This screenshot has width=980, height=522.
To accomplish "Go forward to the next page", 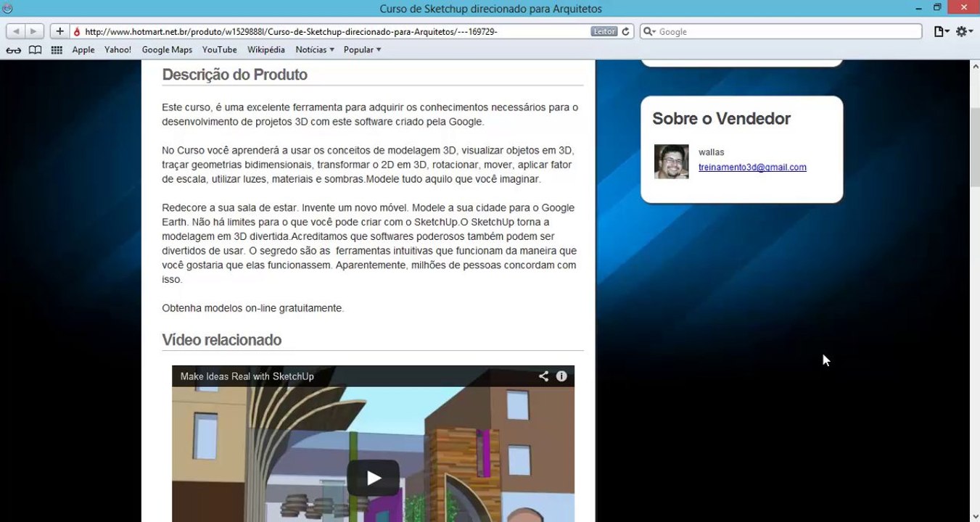I will 34,32.
